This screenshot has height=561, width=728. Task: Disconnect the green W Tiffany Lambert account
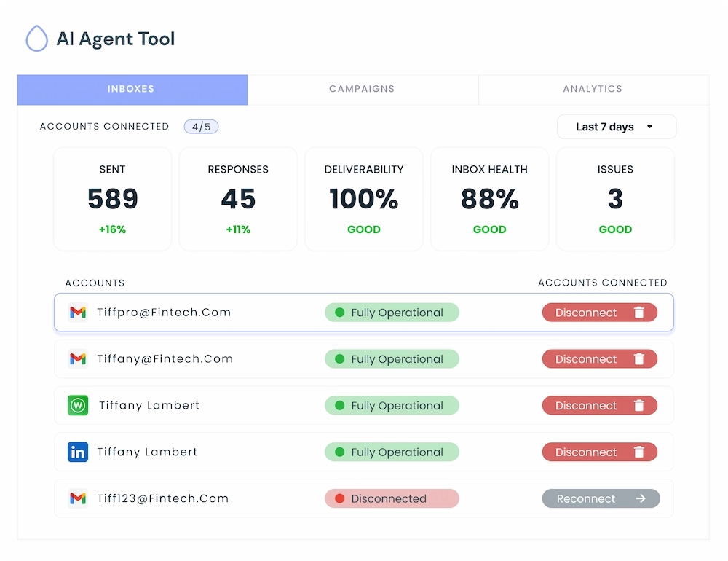[x=599, y=405]
